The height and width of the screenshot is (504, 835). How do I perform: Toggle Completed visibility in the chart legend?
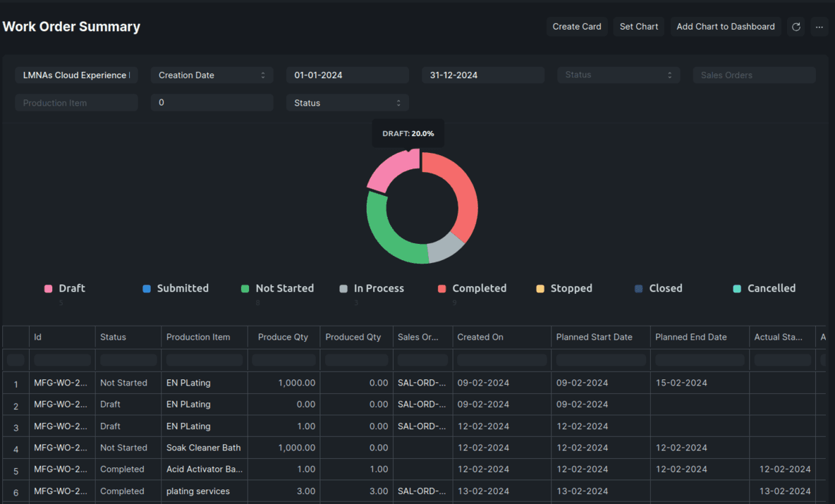coord(441,288)
